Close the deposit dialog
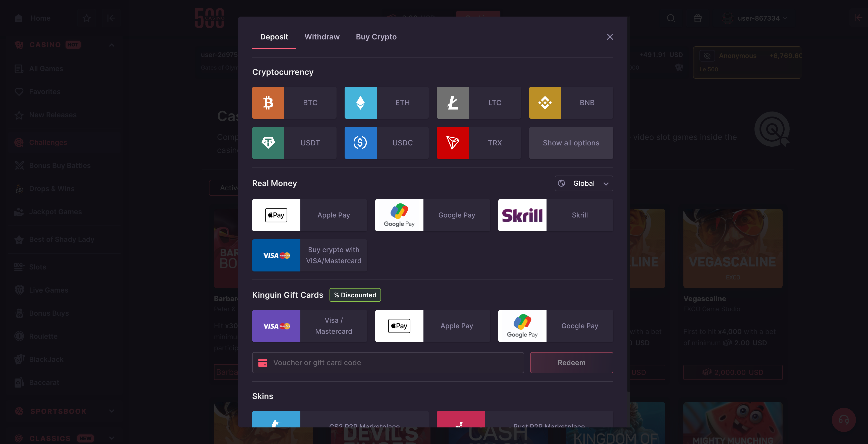This screenshot has height=444, width=868. pyautogui.click(x=610, y=37)
